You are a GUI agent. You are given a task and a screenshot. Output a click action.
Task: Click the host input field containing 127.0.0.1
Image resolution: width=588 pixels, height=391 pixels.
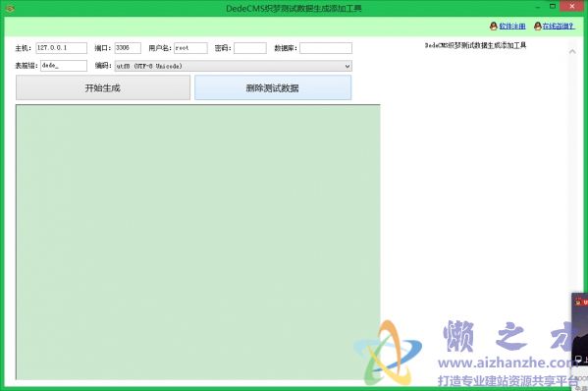(62, 48)
